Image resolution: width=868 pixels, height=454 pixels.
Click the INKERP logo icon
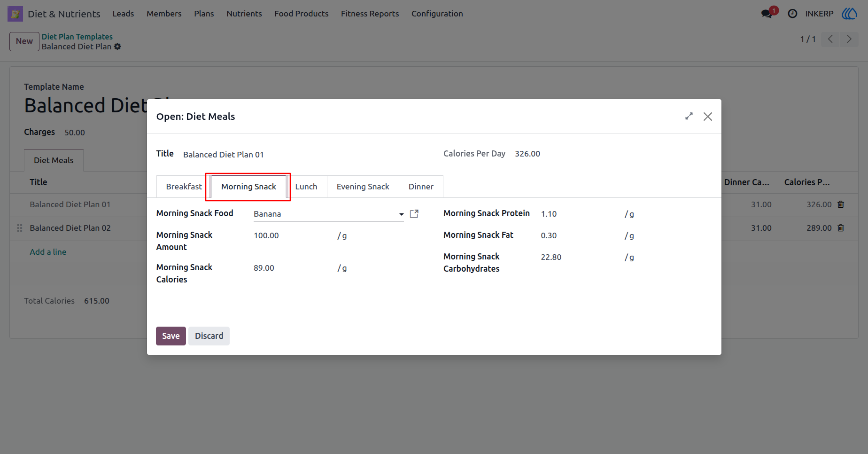coord(849,14)
